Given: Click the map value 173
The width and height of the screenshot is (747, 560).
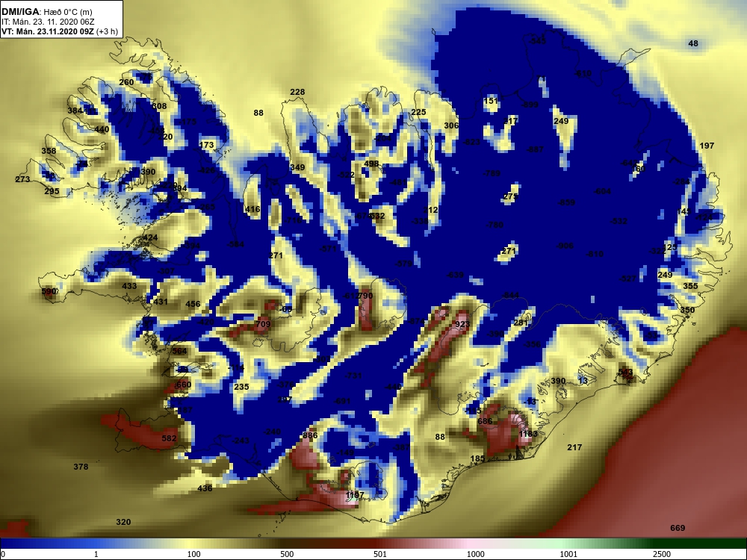Looking at the screenshot, I should [207, 146].
